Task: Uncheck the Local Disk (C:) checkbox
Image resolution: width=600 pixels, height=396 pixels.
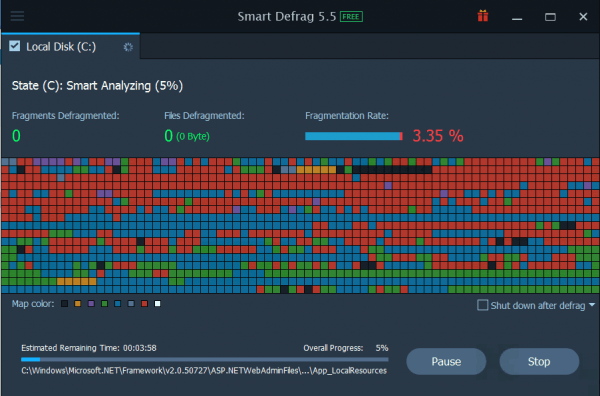Action: click(15, 46)
